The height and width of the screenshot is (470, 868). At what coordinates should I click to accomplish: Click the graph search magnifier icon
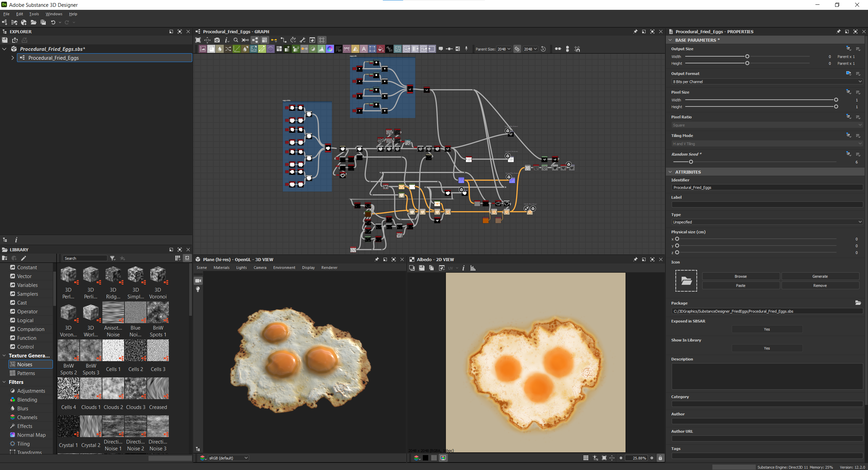coord(236,40)
